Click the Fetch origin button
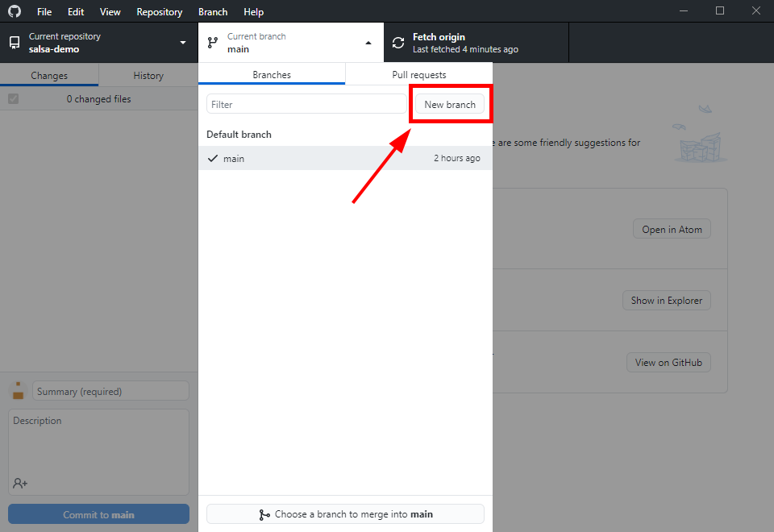The image size is (774, 532). click(x=476, y=43)
